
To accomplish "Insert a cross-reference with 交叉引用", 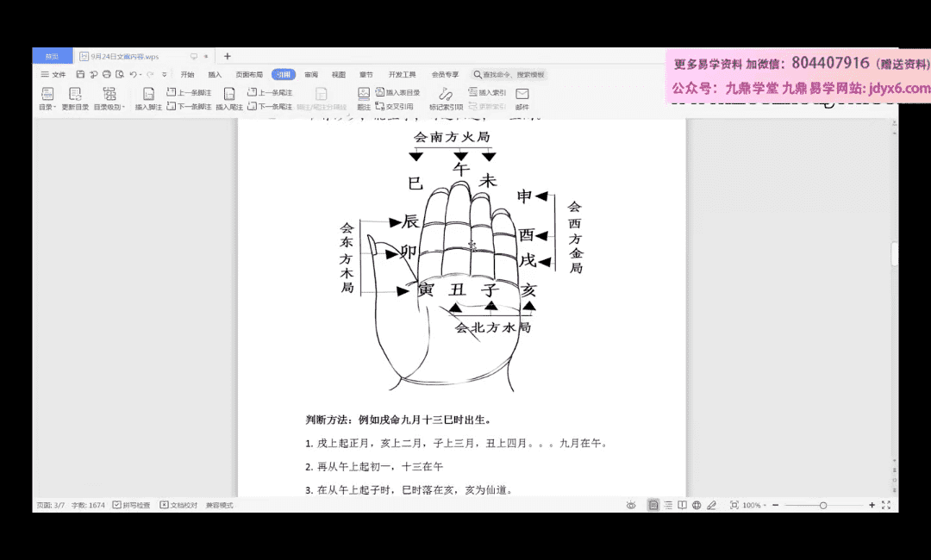I will pos(397,106).
